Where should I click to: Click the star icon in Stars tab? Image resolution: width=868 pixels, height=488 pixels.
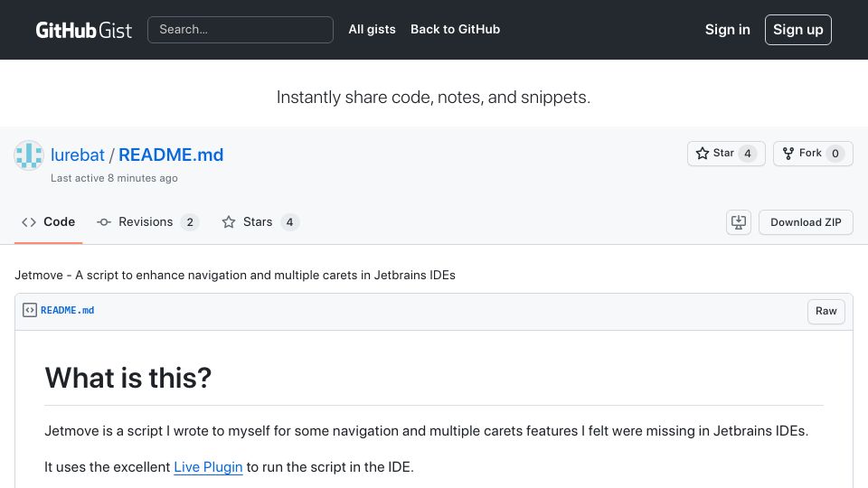pyautogui.click(x=229, y=222)
